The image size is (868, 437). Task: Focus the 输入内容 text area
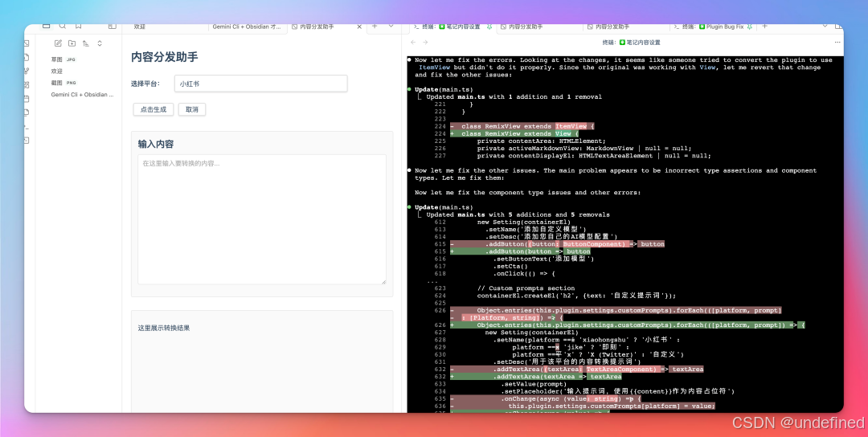(262, 219)
